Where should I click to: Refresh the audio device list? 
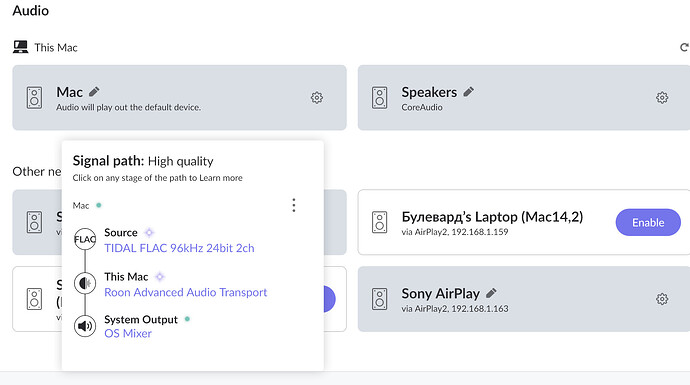click(x=684, y=47)
